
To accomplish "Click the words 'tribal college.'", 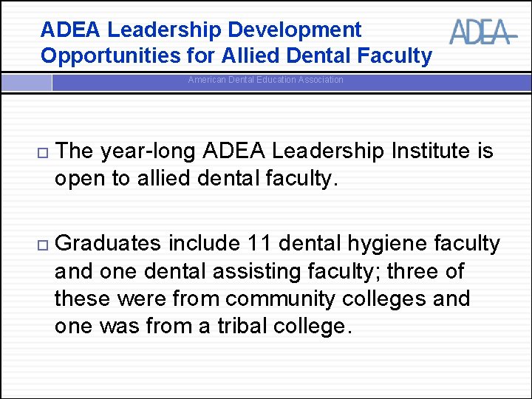I will pyautogui.click(x=284, y=326).
